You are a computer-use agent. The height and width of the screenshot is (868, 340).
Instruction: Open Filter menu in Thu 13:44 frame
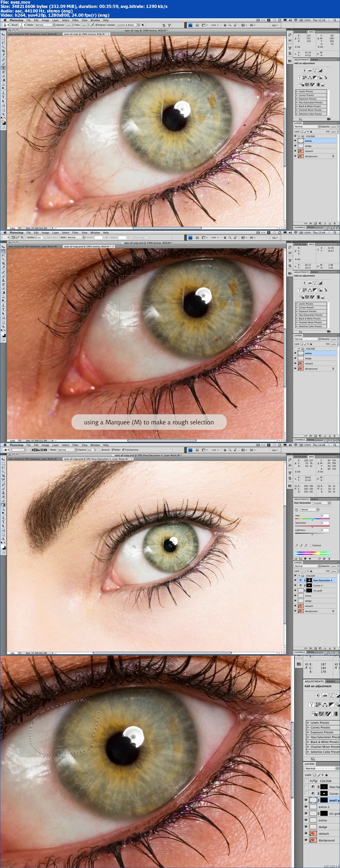[76, 233]
